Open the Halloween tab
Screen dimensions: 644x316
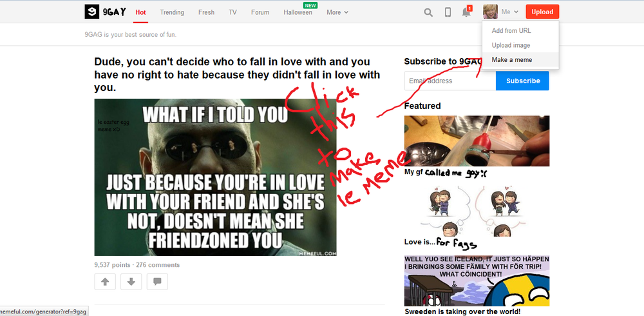click(298, 12)
